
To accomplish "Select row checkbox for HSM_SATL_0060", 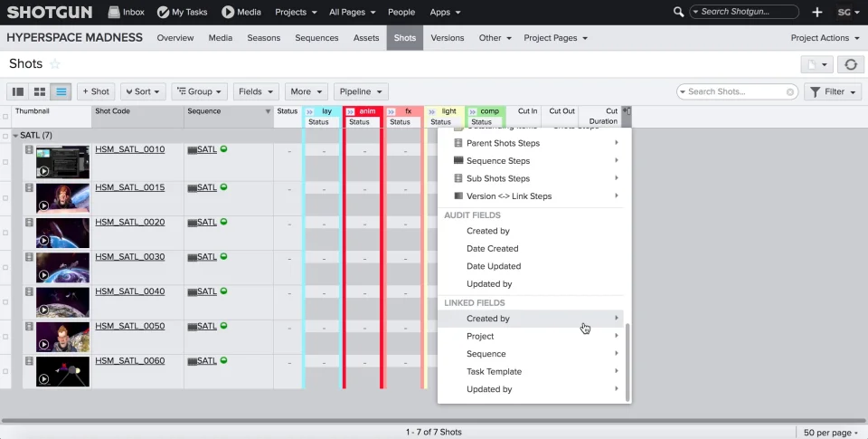I will (5, 371).
